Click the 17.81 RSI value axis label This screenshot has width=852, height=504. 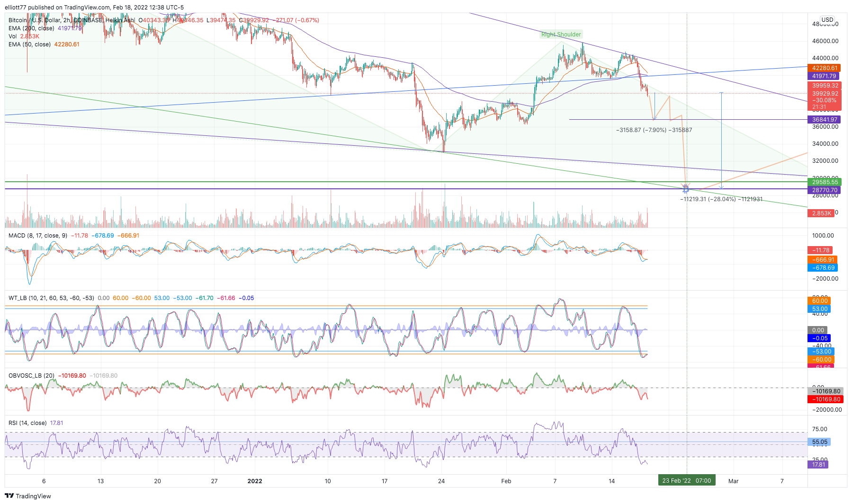[x=818, y=465]
